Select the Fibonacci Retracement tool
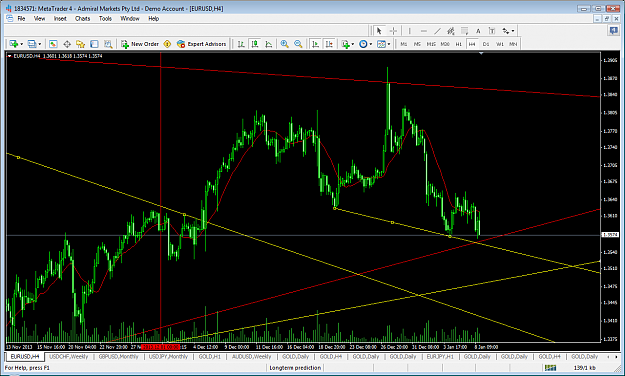 (464, 31)
